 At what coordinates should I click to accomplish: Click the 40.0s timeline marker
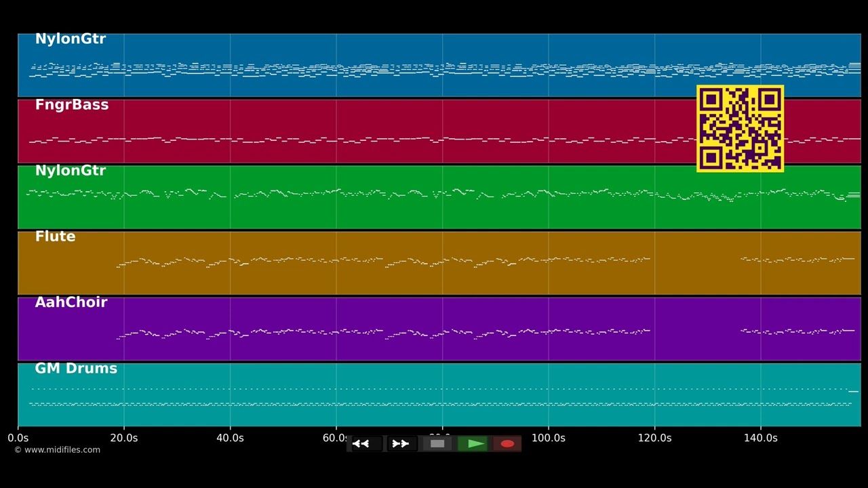tap(230, 438)
